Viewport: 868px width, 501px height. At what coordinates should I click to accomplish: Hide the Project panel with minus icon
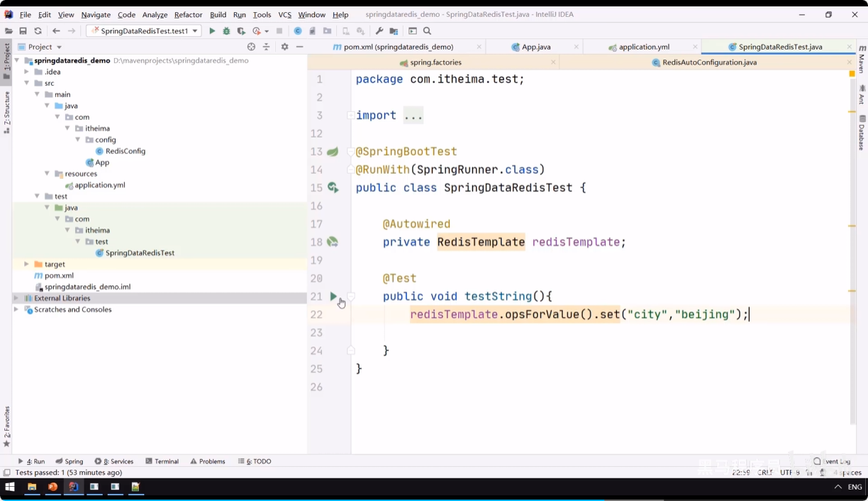tap(299, 47)
